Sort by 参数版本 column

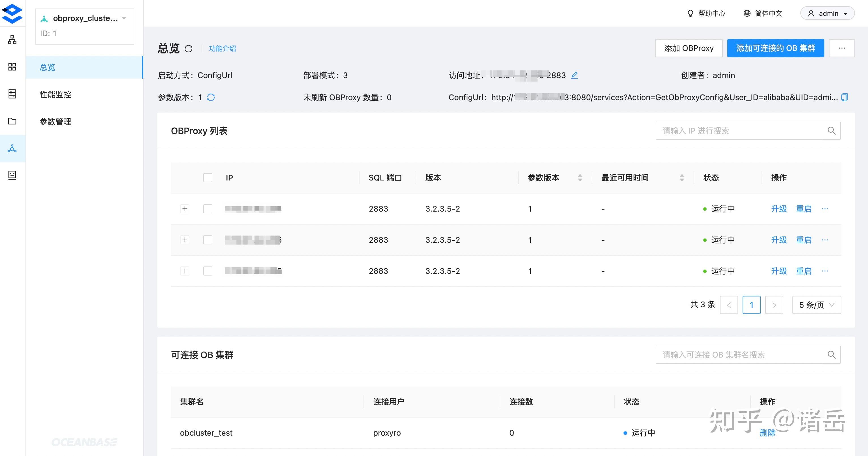pos(580,177)
